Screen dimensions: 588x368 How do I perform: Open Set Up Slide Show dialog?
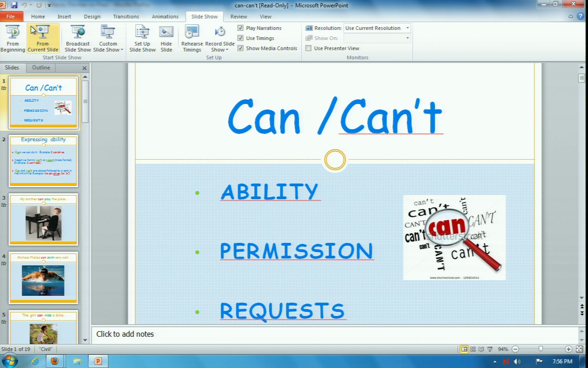142,39
